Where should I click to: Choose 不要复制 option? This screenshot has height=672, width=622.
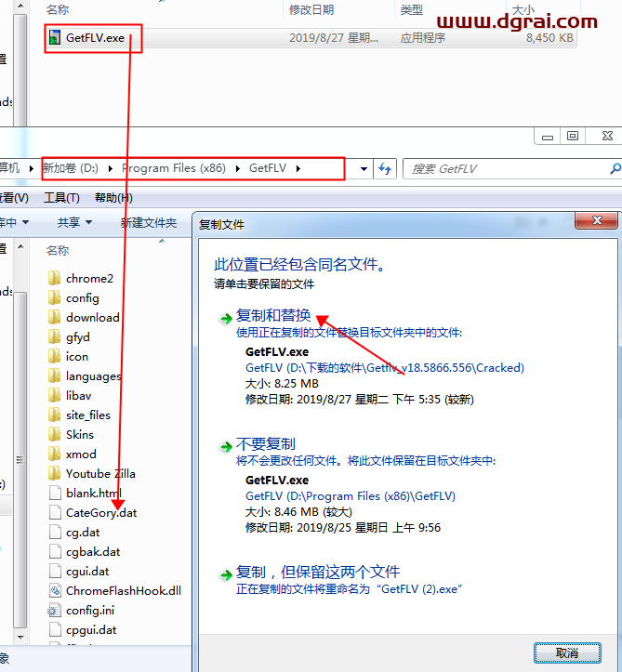[x=265, y=444]
